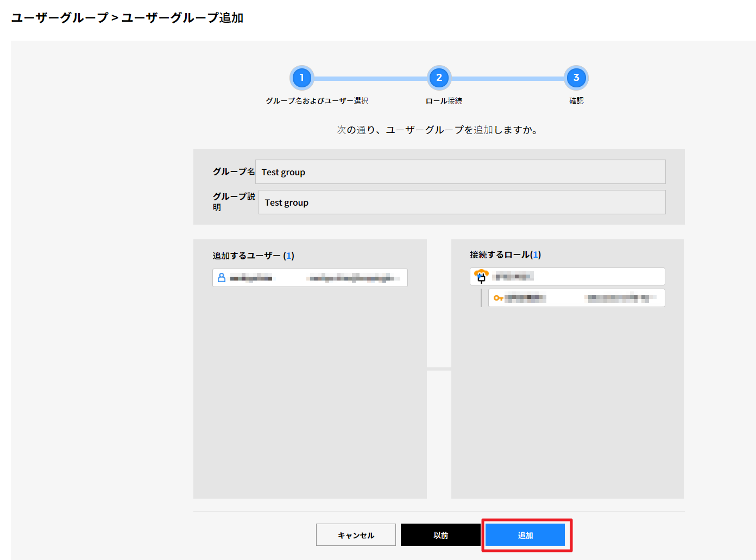756x560 pixels.
Task: Click the role count in 接続するロール heading
Action: click(535, 254)
